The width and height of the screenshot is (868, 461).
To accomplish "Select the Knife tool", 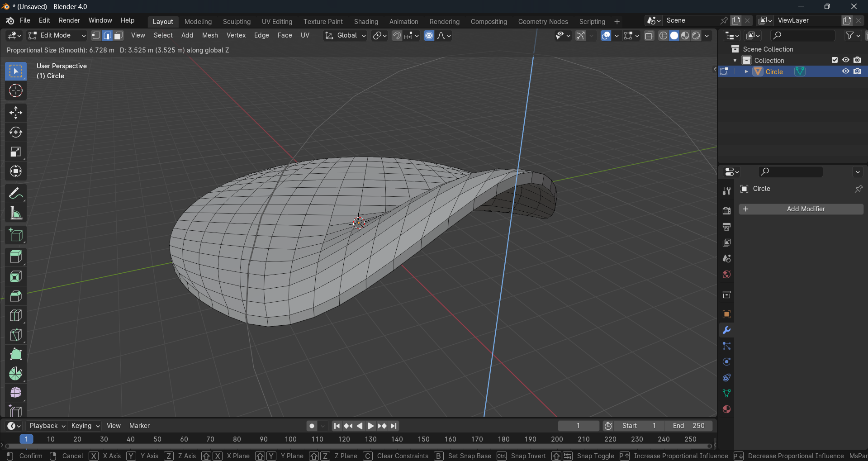I will (16, 335).
